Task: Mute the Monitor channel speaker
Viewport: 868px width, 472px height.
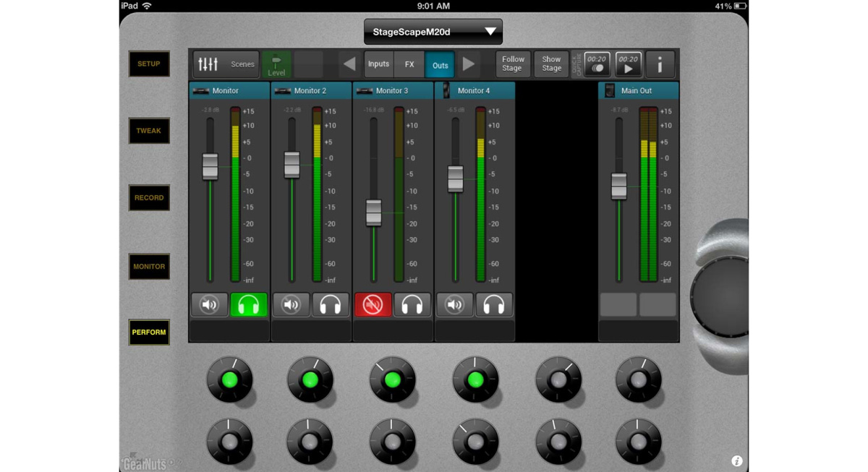Action: point(209,305)
